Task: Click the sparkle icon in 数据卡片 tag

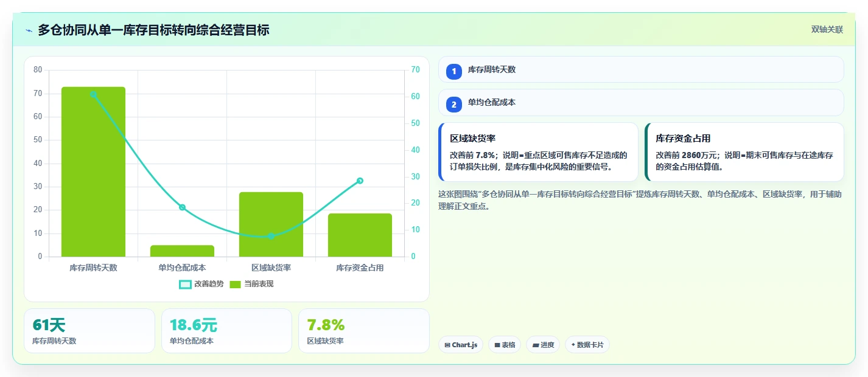Action: tap(573, 345)
